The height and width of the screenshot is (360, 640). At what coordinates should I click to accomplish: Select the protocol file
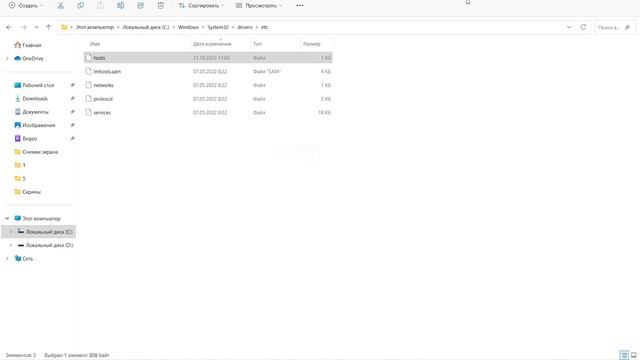(x=208, y=99)
